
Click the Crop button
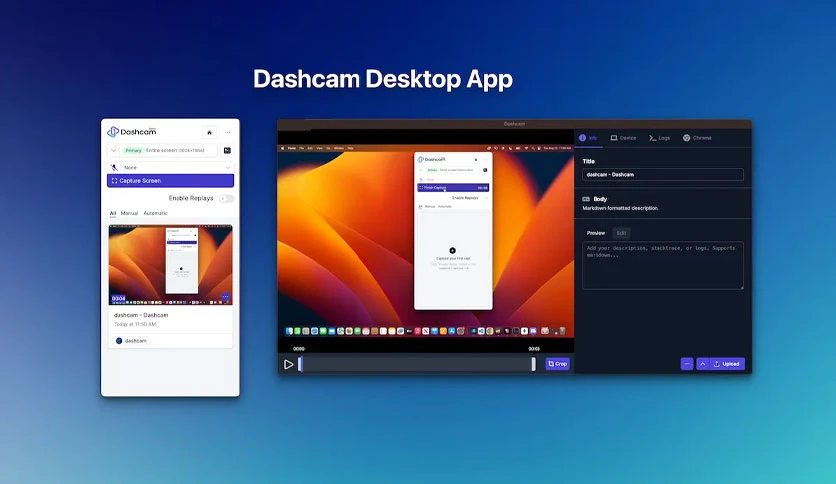(x=557, y=364)
